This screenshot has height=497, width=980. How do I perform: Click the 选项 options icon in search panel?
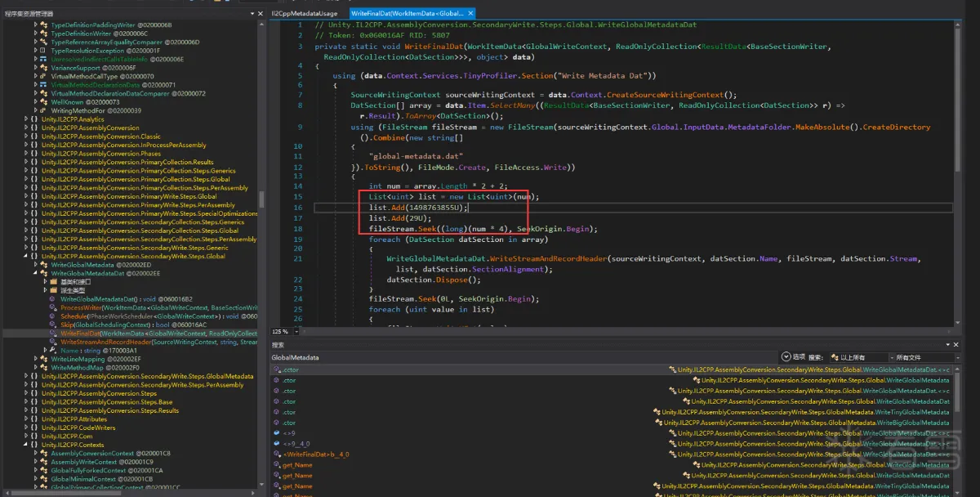click(786, 357)
